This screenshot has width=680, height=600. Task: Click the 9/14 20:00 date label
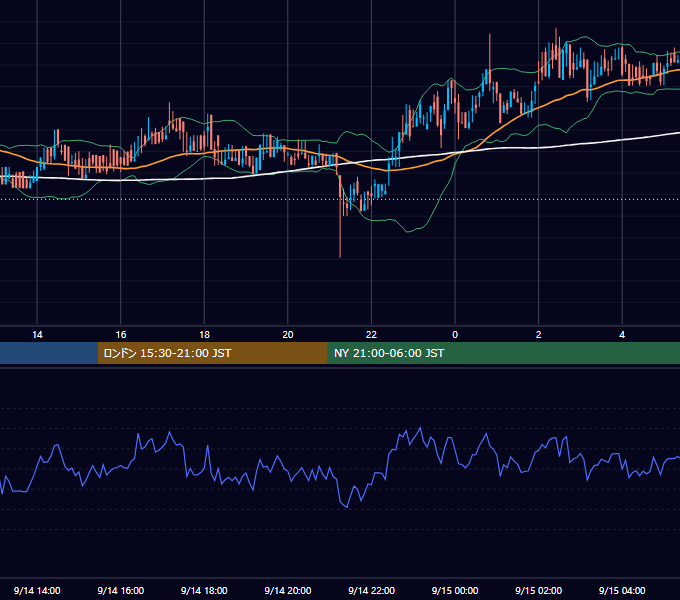pyautogui.click(x=288, y=590)
